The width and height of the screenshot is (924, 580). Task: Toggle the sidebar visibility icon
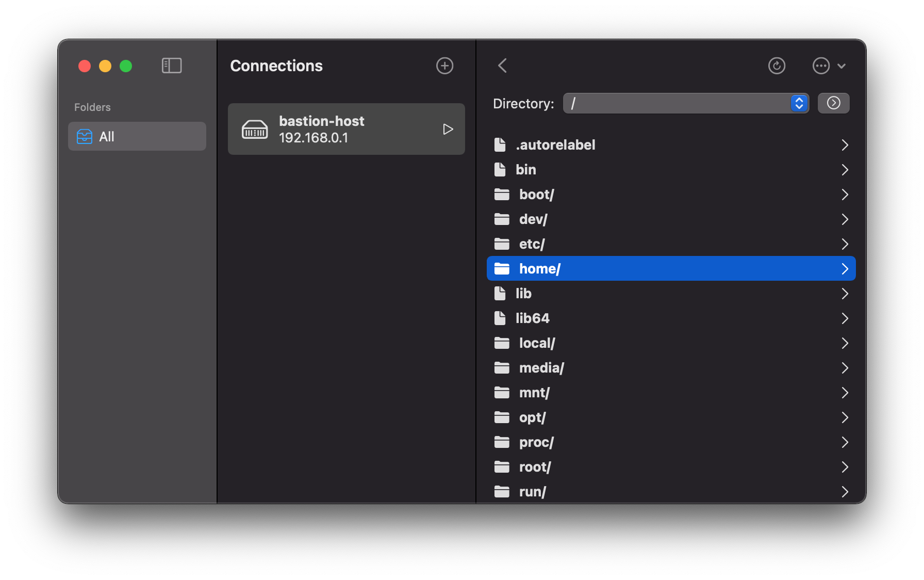pos(172,66)
